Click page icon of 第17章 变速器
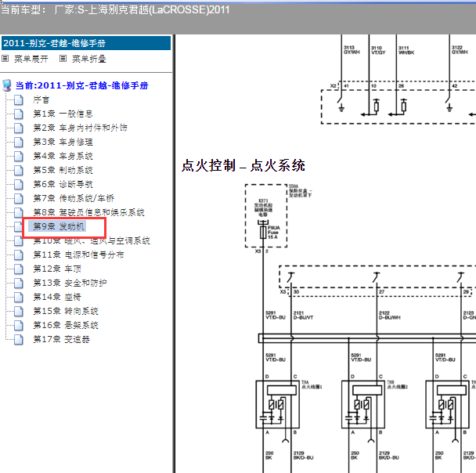 [19, 339]
